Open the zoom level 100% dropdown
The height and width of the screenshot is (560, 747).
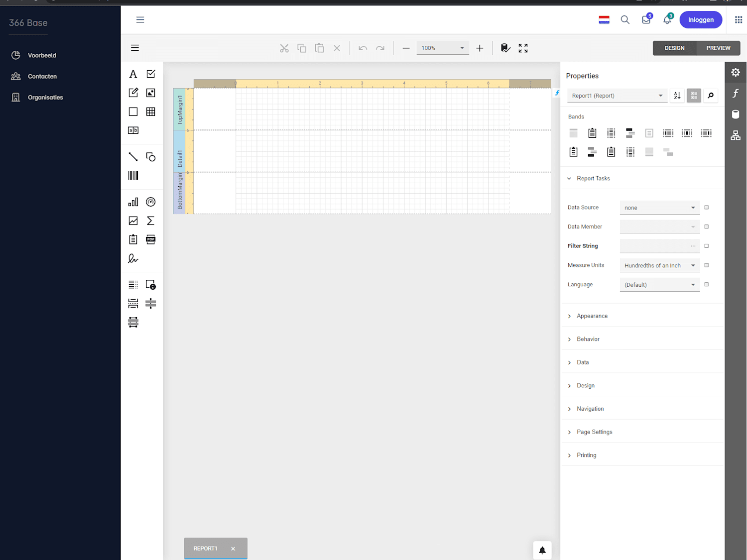443,48
